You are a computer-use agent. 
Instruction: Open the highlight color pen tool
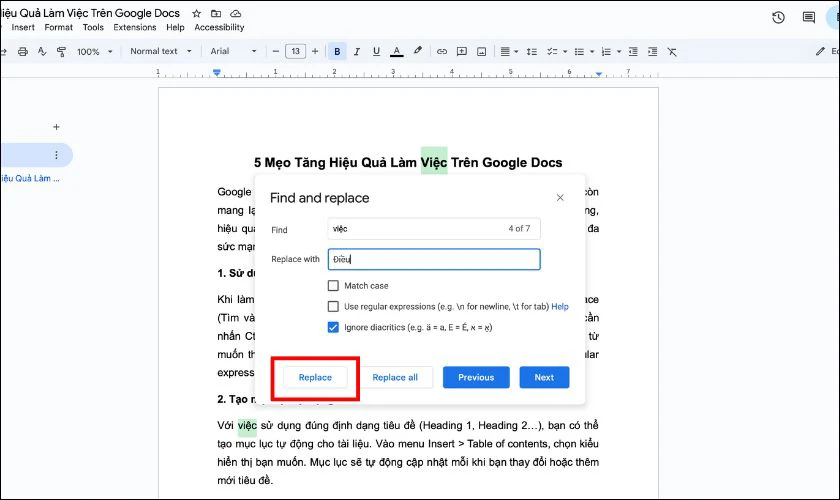[418, 51]
